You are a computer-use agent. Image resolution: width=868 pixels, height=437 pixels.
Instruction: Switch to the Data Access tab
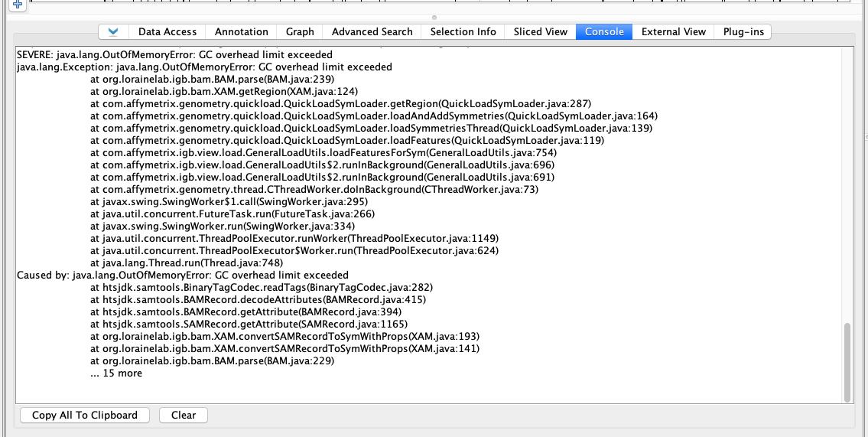click(167, 31)
